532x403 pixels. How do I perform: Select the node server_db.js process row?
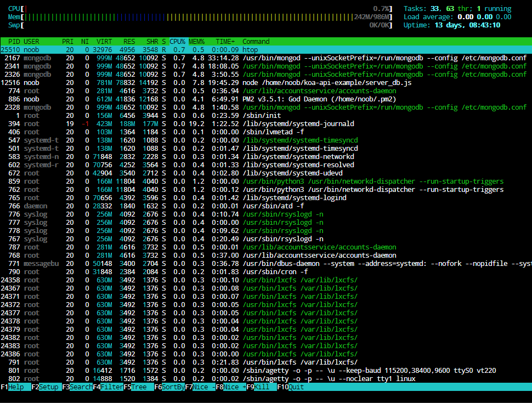[266, 82]
